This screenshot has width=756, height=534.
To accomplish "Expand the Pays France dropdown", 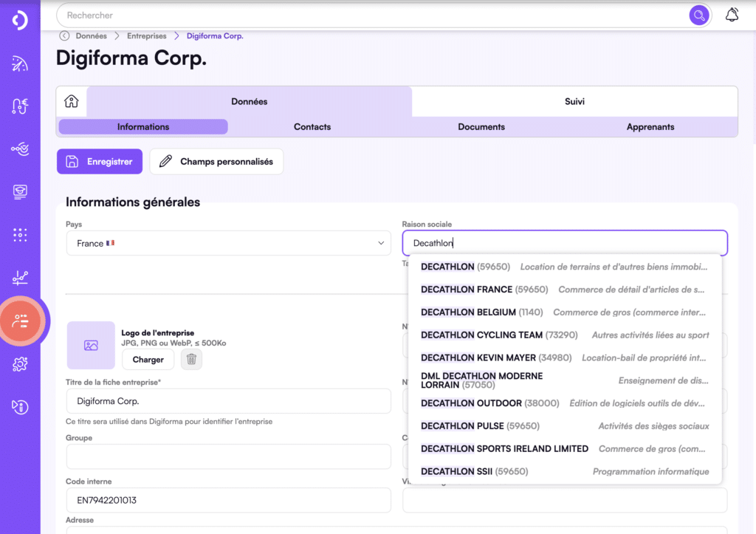I will 229,243.
